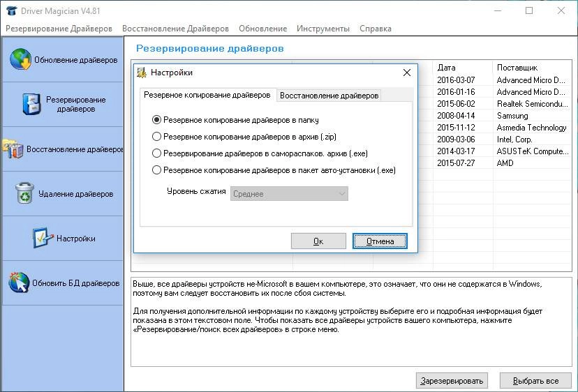Click the Выбрать все button
Image resolution: width=578 pixels, height=392 pixels.
(535, 381)
